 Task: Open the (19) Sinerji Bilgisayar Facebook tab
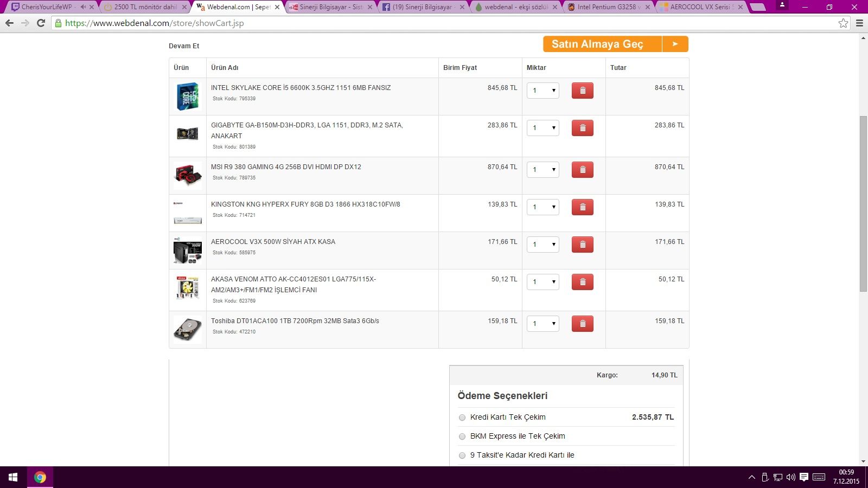click(x=423, y=7)
